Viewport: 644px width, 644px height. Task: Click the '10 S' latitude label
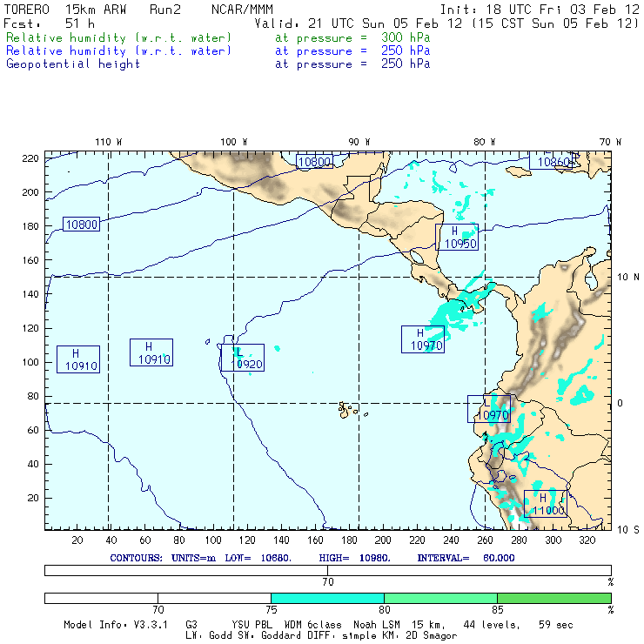coord(628,530)
